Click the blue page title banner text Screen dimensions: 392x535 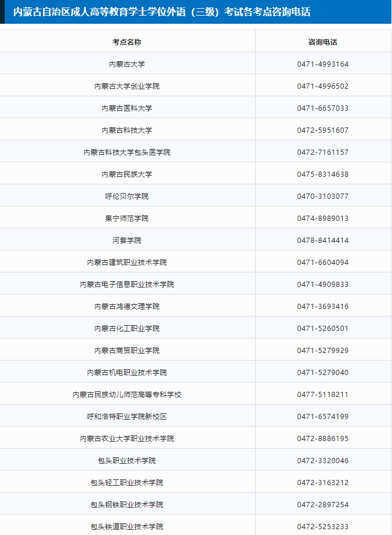pyautogui.click(x=162, y=12)
